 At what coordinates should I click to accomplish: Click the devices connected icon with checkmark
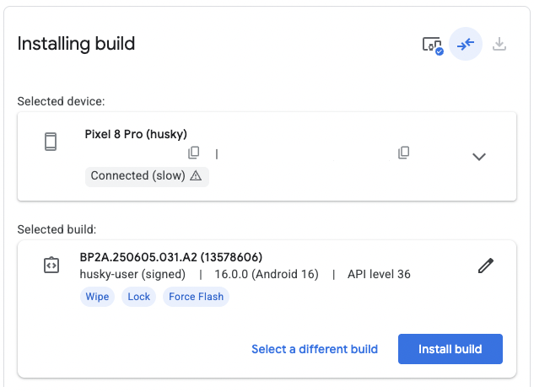(433, 46)
